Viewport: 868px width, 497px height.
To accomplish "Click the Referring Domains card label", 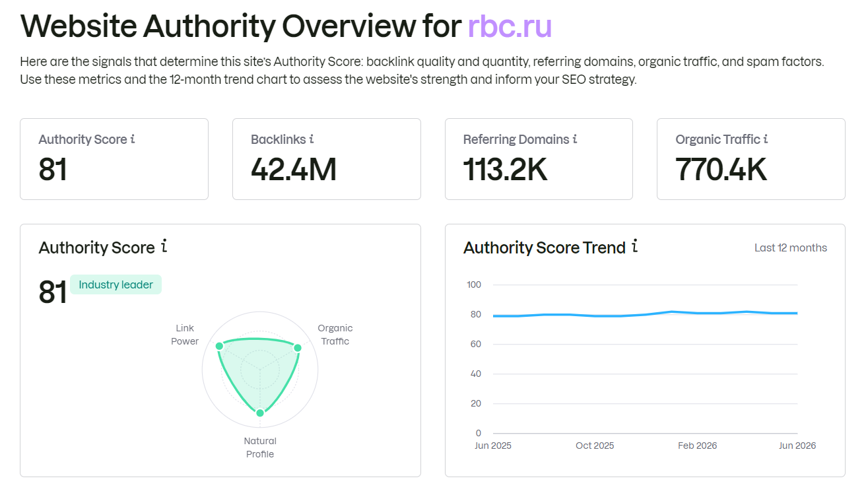I will coord(516,139).
